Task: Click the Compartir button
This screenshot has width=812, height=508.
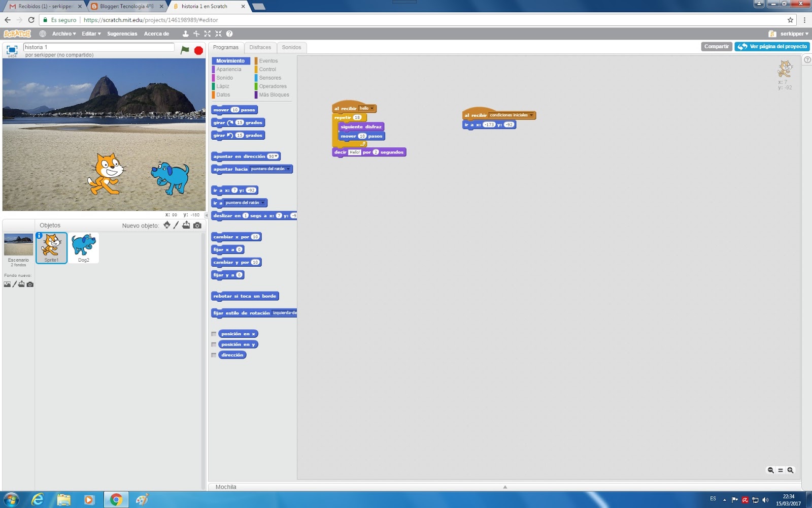Action: (x=716, y=46)
